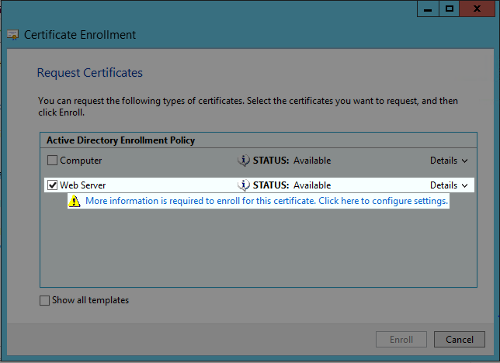
Task: Open the configure settings link for more information
Action: [x=266, y=201]
